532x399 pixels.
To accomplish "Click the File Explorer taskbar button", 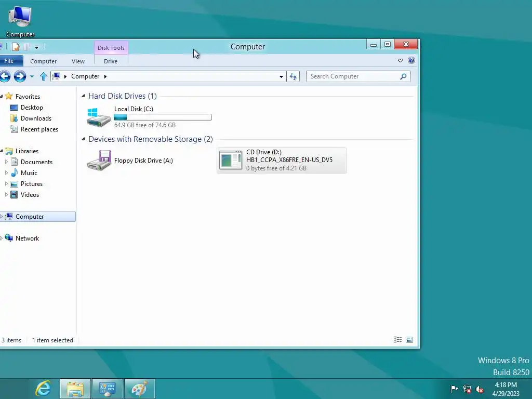I will click(x=75, y=389).
